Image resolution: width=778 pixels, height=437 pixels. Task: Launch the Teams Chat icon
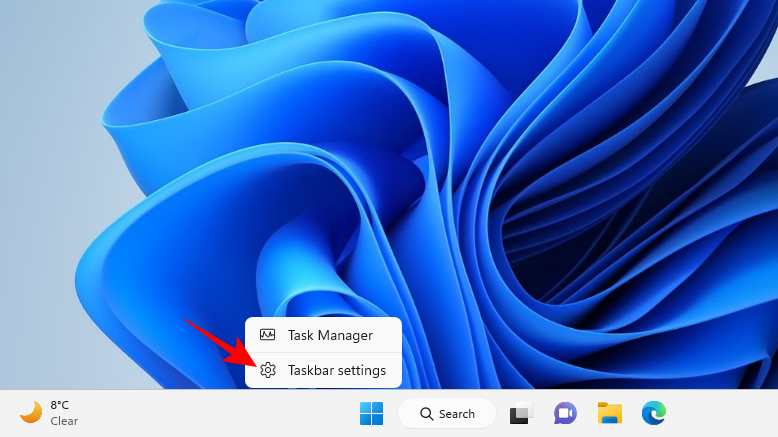(565, 413)
